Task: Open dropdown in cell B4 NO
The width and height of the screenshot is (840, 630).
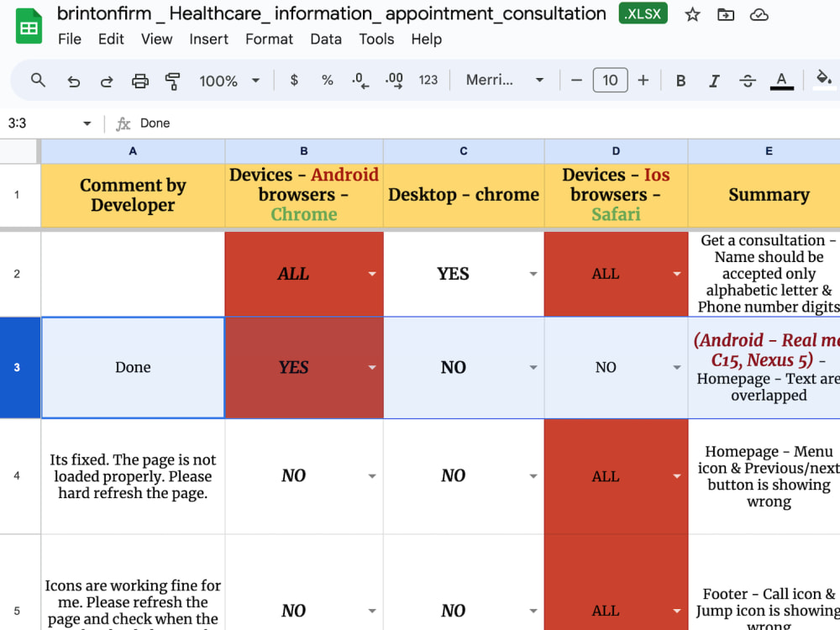Action: tap(372, 475)
